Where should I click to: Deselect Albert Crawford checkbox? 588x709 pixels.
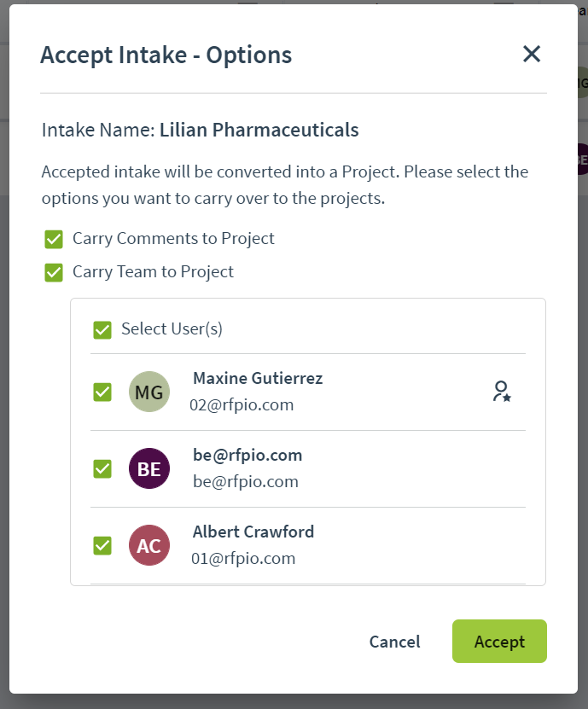[x=102, y=546]
